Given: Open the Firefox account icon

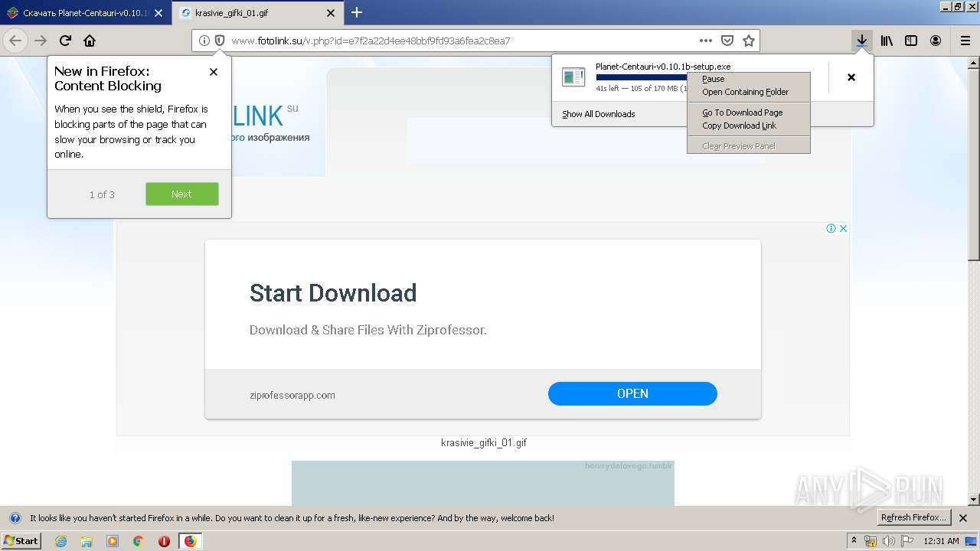Looking at the screenshot, I should (936, 41).
